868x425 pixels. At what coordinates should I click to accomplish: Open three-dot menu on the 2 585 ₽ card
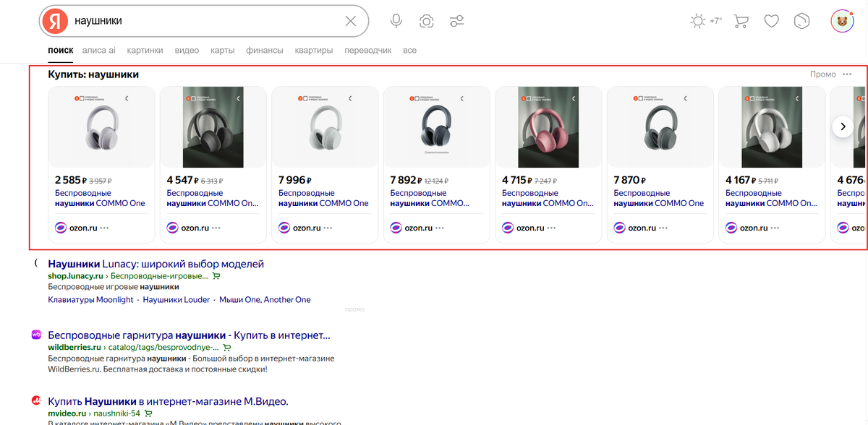click(x=104, y=228)
